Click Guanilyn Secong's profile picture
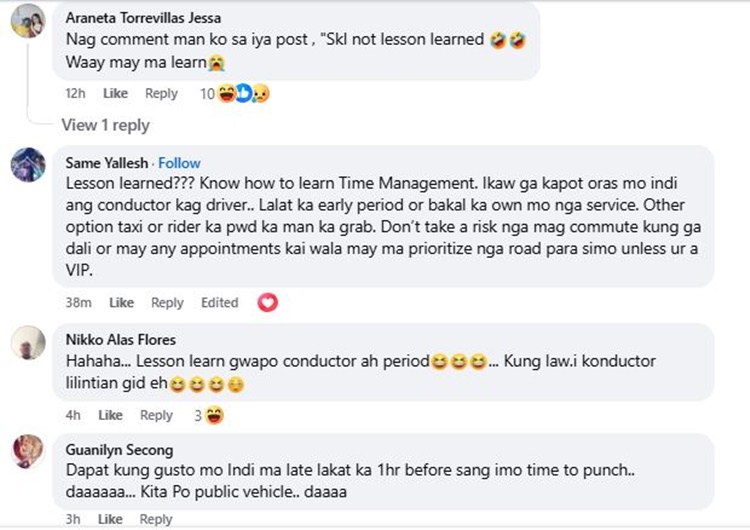This screenshot has width=750, height=530. coord(27,451)
